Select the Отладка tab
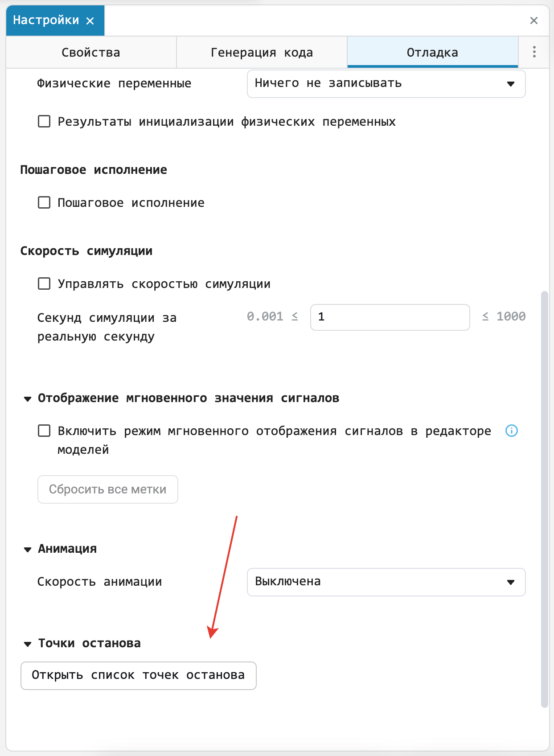Screen dimensions: 554x756 click(432, 52)
